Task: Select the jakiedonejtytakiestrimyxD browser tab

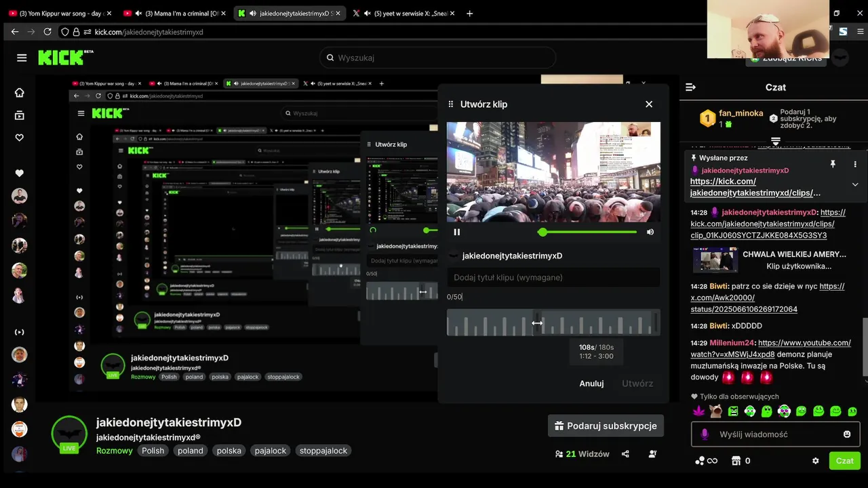Action: (290, 13)
